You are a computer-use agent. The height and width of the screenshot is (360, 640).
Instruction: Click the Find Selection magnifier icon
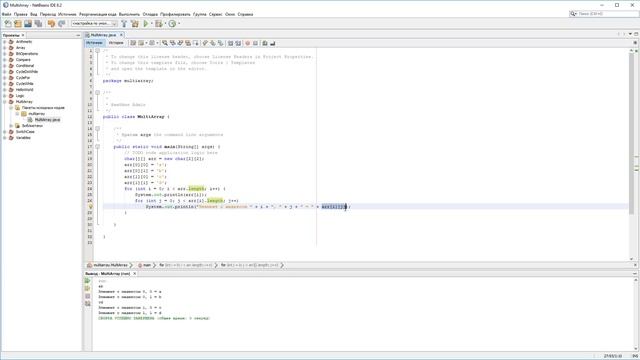coord(165,43)
